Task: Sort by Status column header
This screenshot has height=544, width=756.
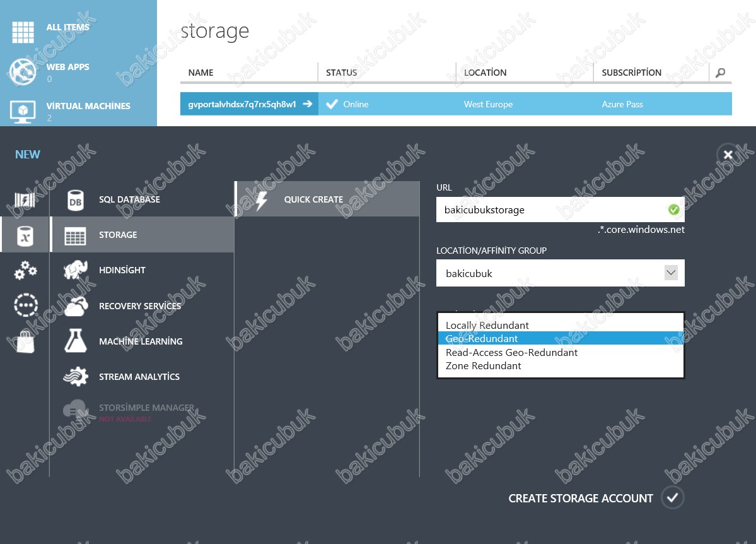Action: [341, 73]
